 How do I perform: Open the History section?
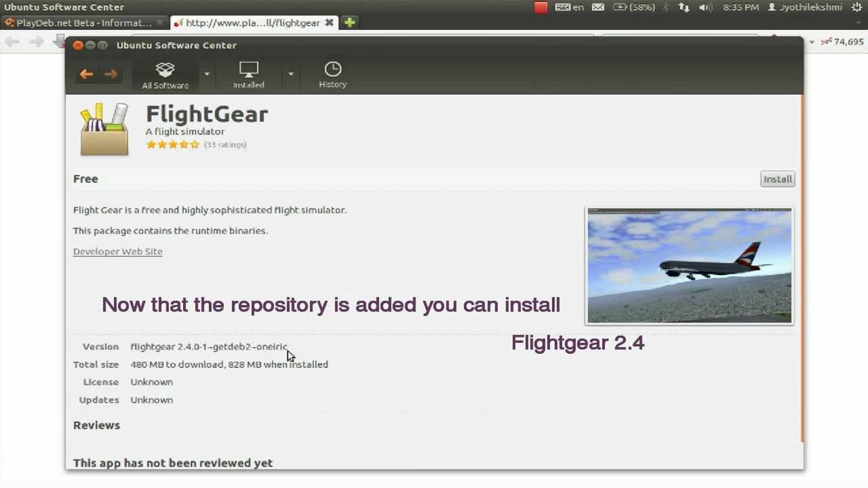(332, 75)
